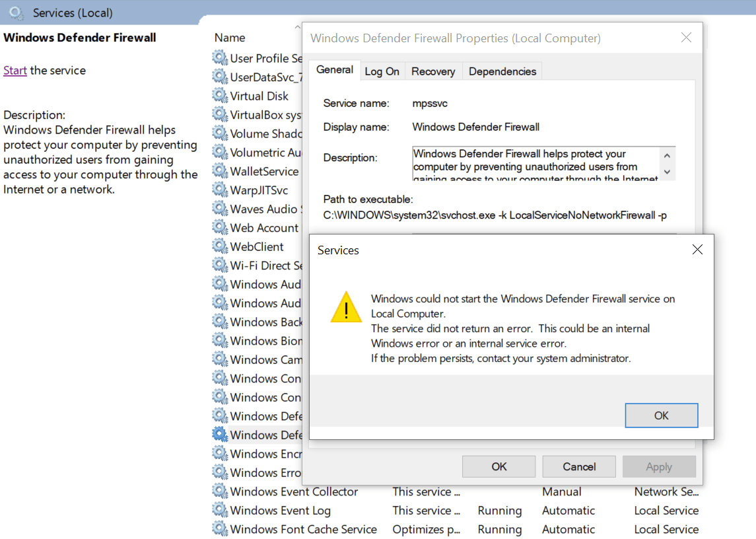Click inside the Description text box
Viewport: 756px width, 539px height.
tap(535, 164)
